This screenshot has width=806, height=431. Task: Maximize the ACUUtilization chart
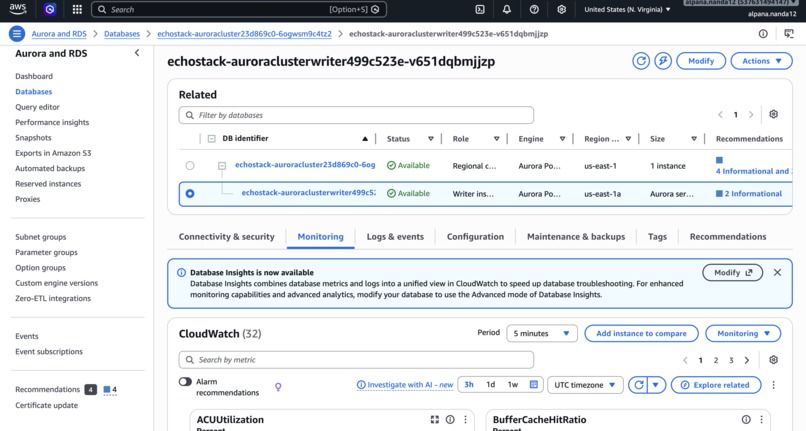pos(435,420)
